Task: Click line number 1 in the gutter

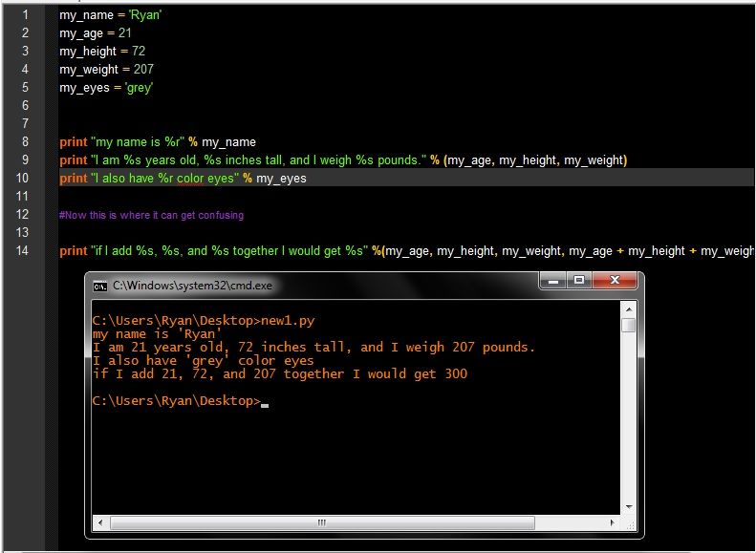Action: [x=25, y=15]
